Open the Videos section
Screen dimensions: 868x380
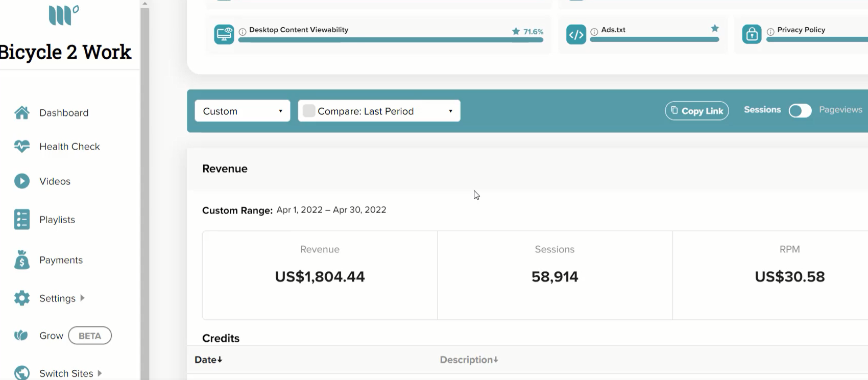(55, 181)
